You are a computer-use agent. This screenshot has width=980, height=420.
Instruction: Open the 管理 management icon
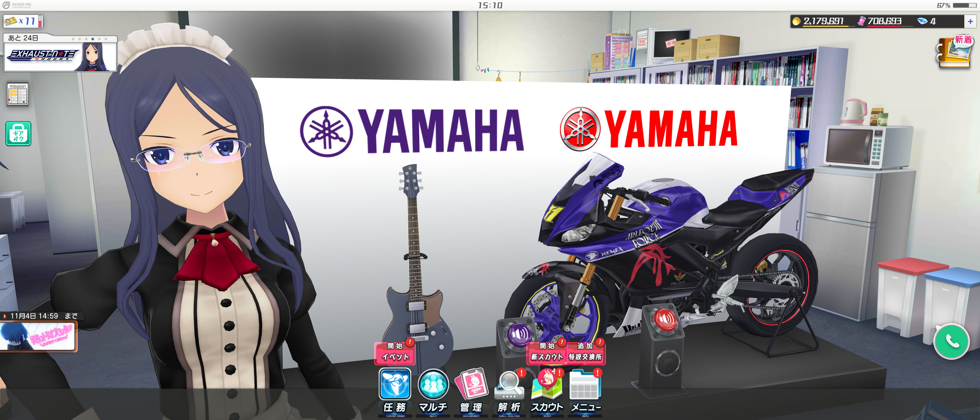coord(471,392)
